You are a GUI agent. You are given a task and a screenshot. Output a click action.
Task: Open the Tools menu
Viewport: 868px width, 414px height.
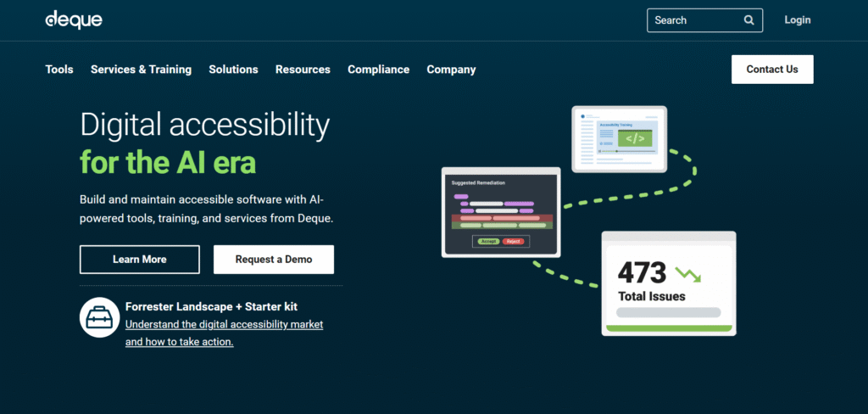click(59, 70)
